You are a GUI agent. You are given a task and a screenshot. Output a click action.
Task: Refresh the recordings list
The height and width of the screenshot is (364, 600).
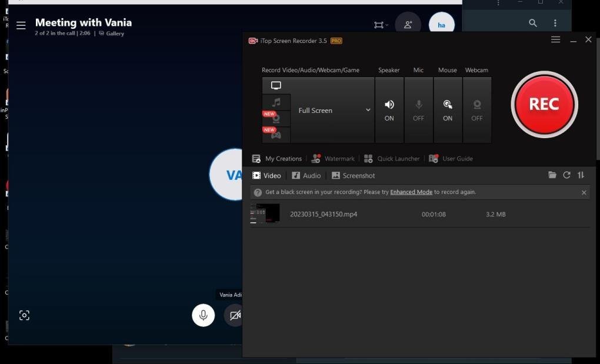[x=566, y=175]
